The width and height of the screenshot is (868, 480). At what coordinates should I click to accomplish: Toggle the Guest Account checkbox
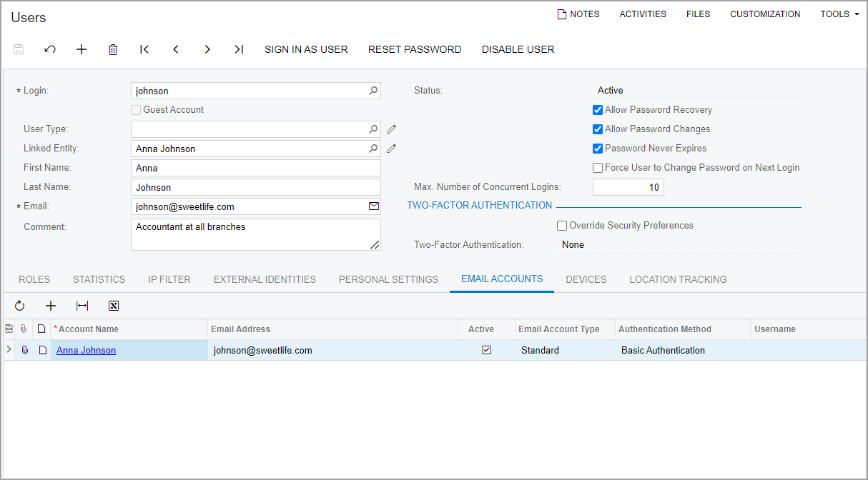pyautogui.click(x=136, y=110)
